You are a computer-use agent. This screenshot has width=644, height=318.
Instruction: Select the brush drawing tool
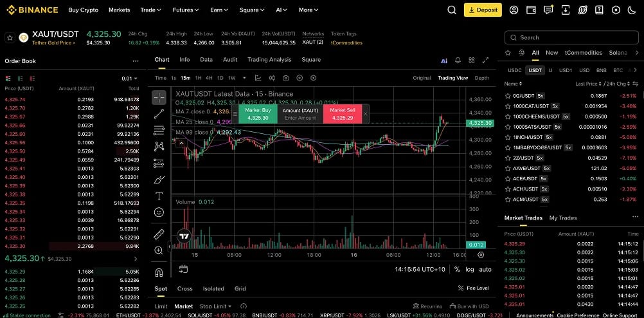pyautogui.click(x=159, y=180)
